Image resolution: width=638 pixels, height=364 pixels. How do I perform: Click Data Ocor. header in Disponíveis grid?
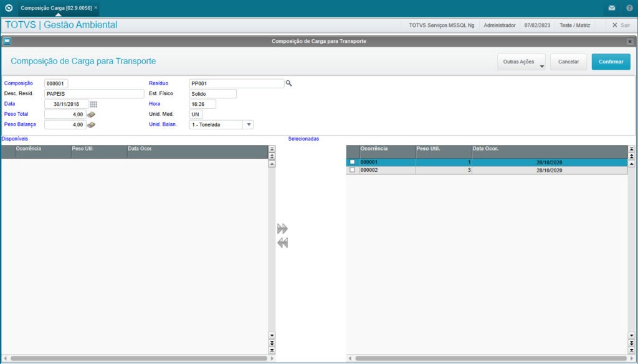[x=198, y=152]
